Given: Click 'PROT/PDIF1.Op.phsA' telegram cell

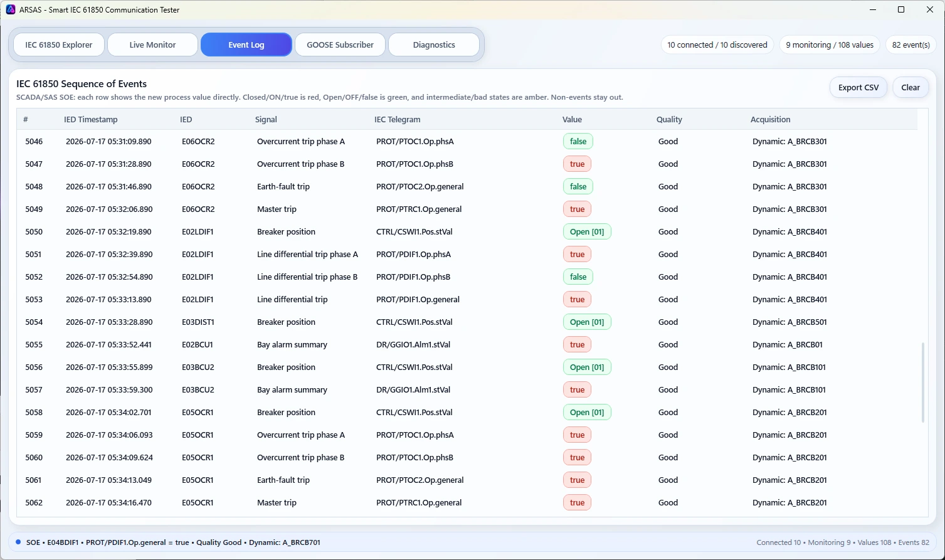Looking at the screenshot, I should [x=413, y=254].
